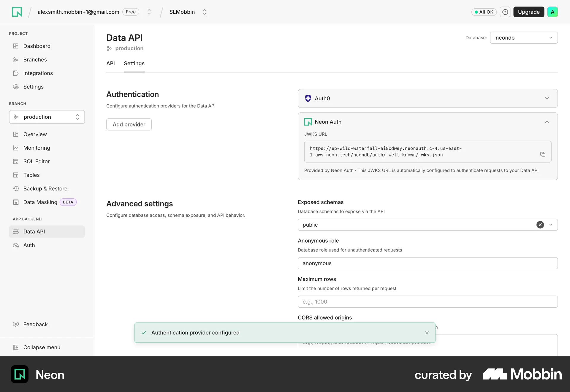Click the Auth cloud icon
This screenshot has width=570, height=392.
(16, 245)
